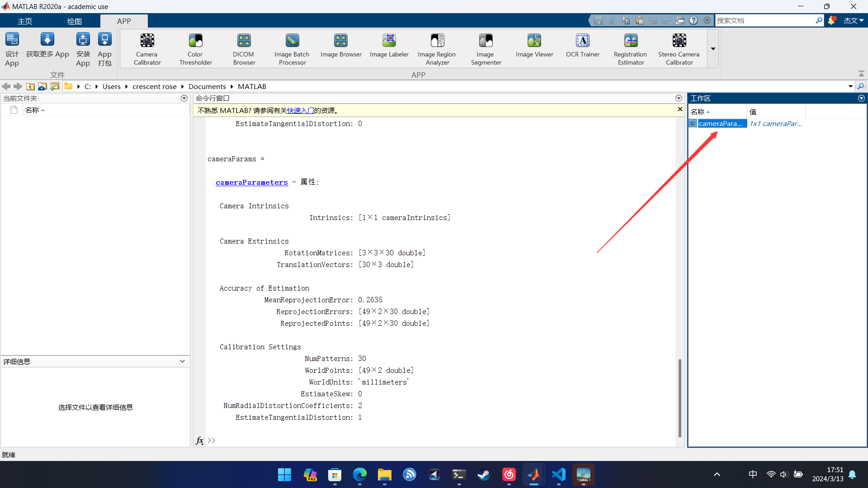Open the address bar path history dropdown

coord(850,86)
